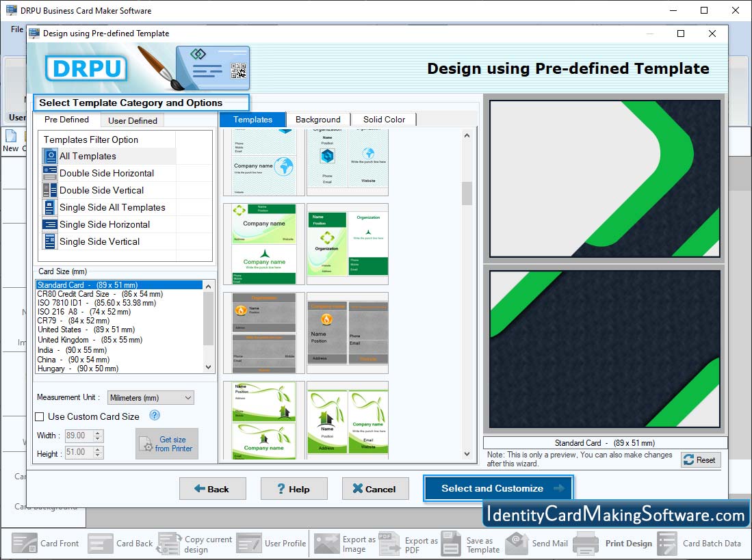Screen dimensions: 752x560
Task: Choose green leaf house vertical thumbnail
Action: [348, 421]
